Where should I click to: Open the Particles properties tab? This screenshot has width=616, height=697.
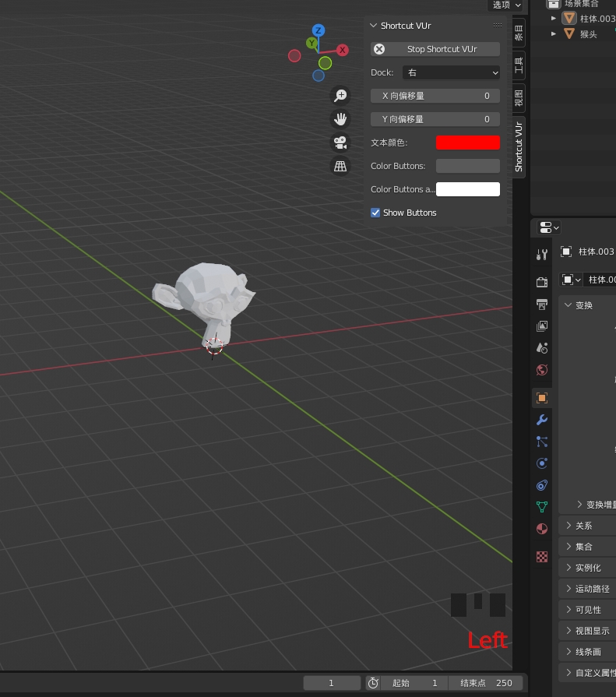[542, 442]
